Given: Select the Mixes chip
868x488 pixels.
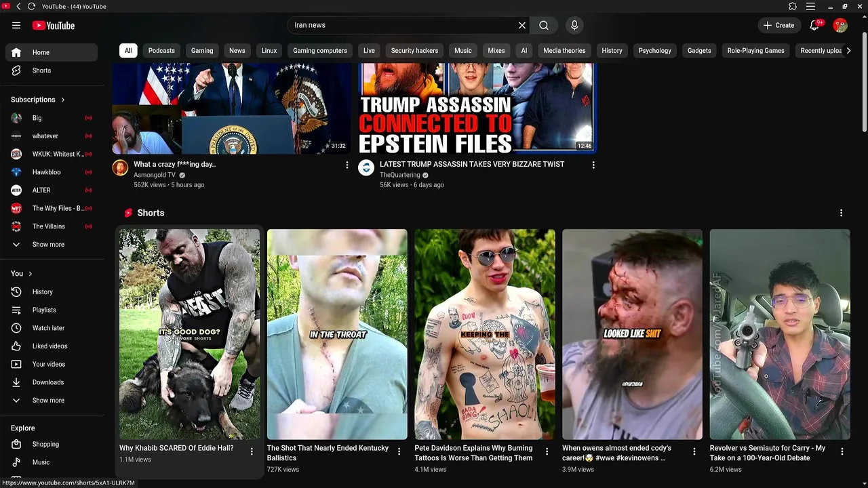Looking at the screenshot, I should pyautogui.click(x=496, y=51).
